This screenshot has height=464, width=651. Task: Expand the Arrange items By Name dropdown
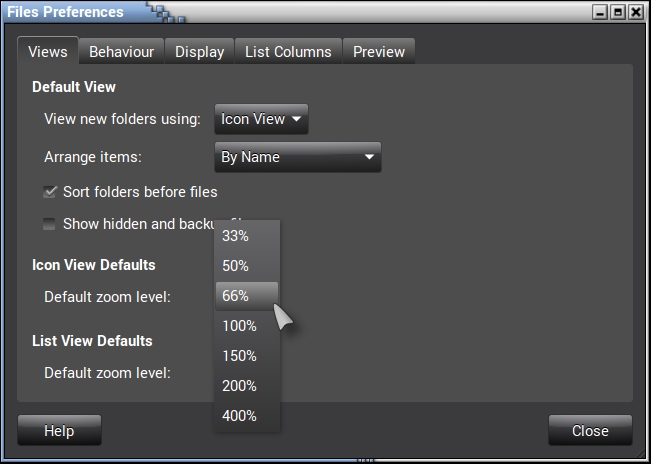tap(297, 157)
